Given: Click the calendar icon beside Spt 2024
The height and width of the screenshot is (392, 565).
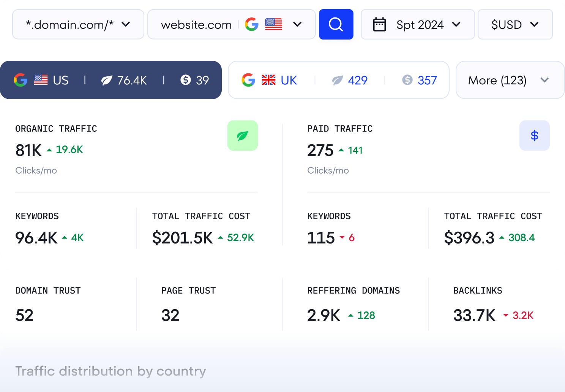Looking at the screenshot, I should [x=379, y=25].
